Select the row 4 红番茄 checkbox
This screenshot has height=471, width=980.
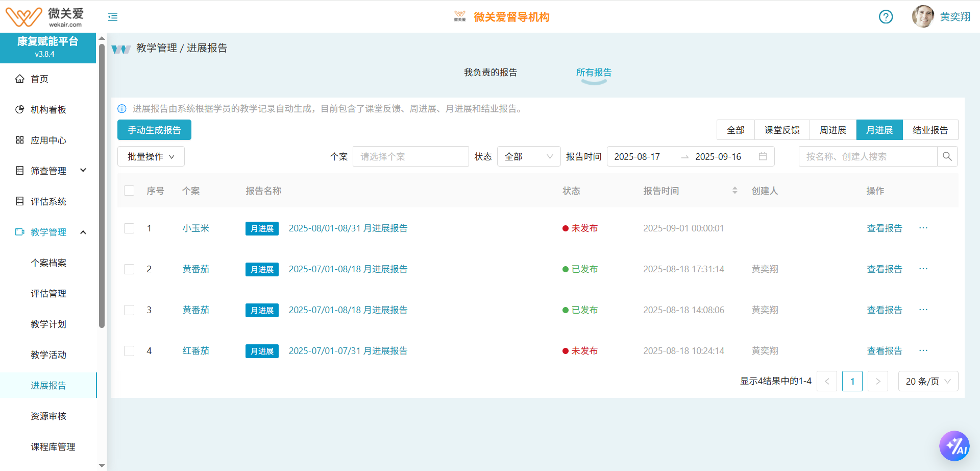point(129,351)
